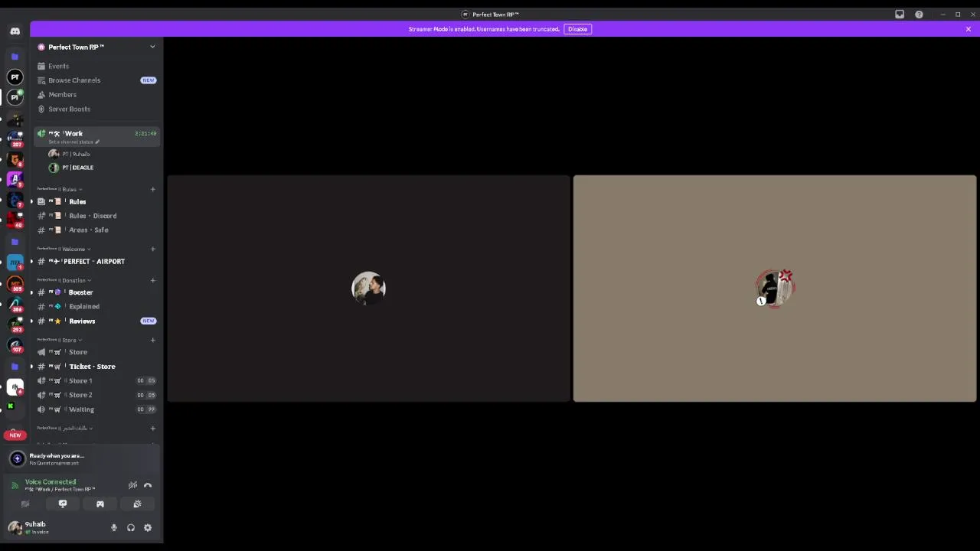
Task: Create channel in the Store category
Action: point(152,340)
